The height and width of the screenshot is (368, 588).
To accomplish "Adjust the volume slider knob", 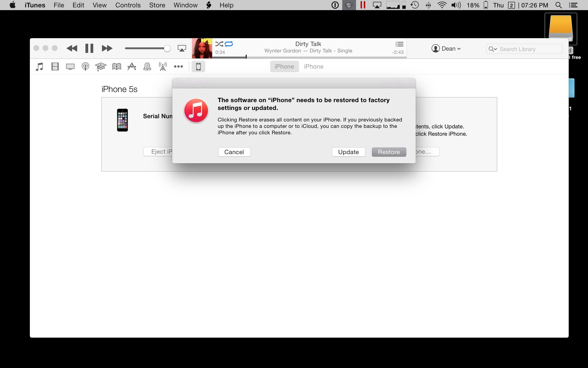I will [167, 48].
